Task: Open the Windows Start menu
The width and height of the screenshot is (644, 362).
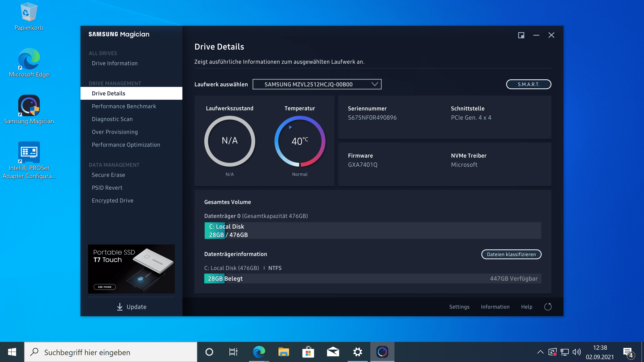Action: click(x=12, y=352)
